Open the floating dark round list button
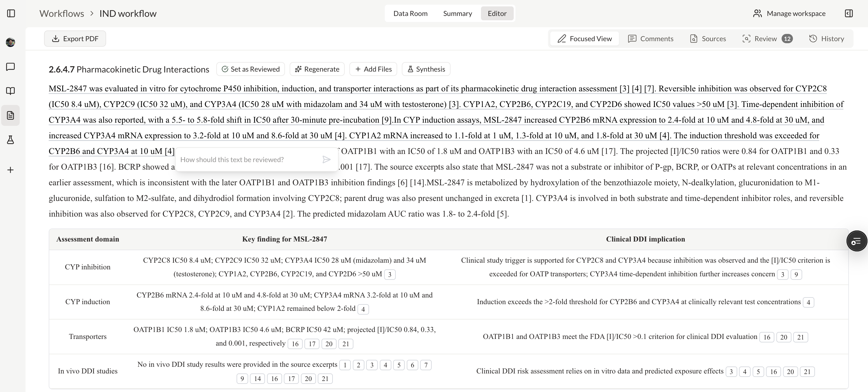868x392 pixels. coord(856,241)
